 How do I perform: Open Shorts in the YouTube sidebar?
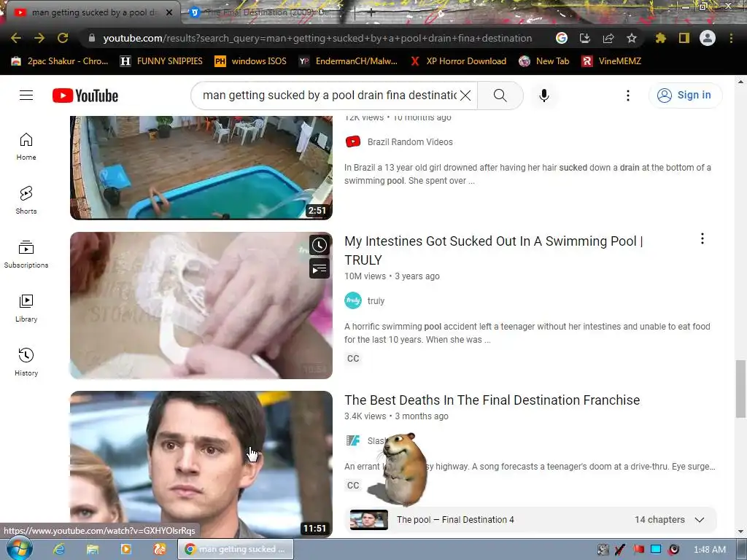click(26, 200)
